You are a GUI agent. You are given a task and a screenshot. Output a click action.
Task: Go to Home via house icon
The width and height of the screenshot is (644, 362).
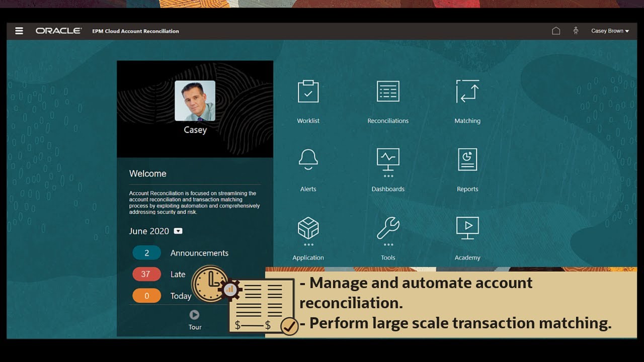(556, 31)
